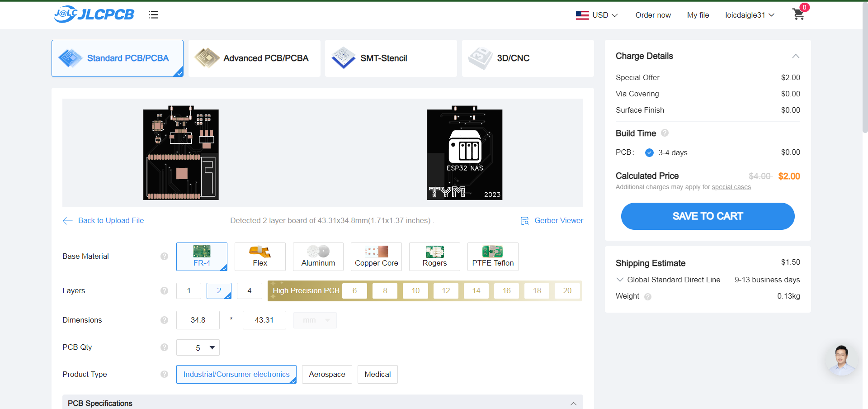Show help for Layers
This screenshot has width=868, height=409.
pos(164,290)
